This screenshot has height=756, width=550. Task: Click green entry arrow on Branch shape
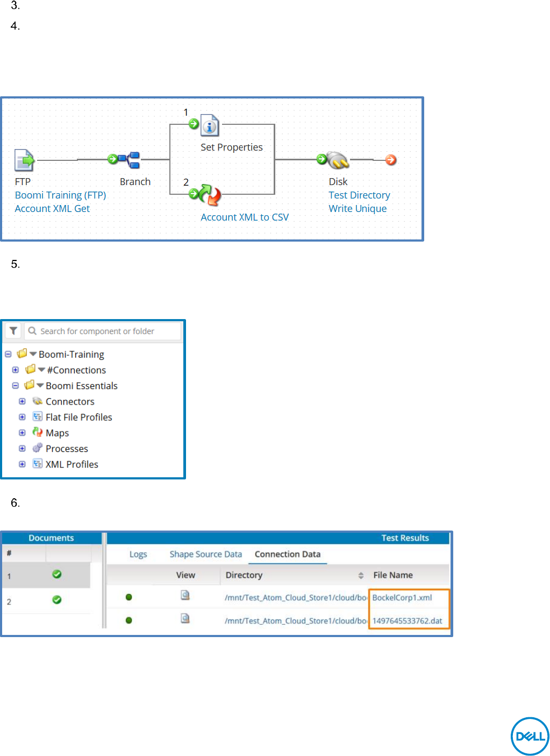click(x=112, y=159)
